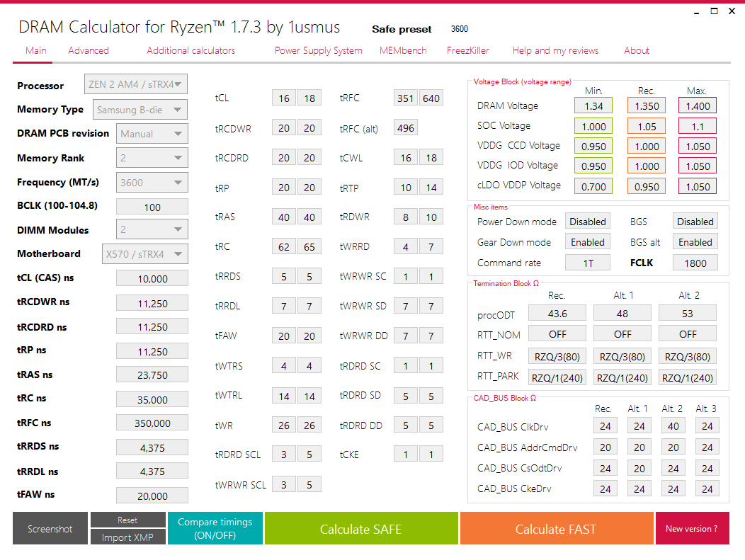Image resolution: width=745 pixels, height=560 pixels.
Task: Close the DRAM Calculator window
Action: (x=732, y=11)
